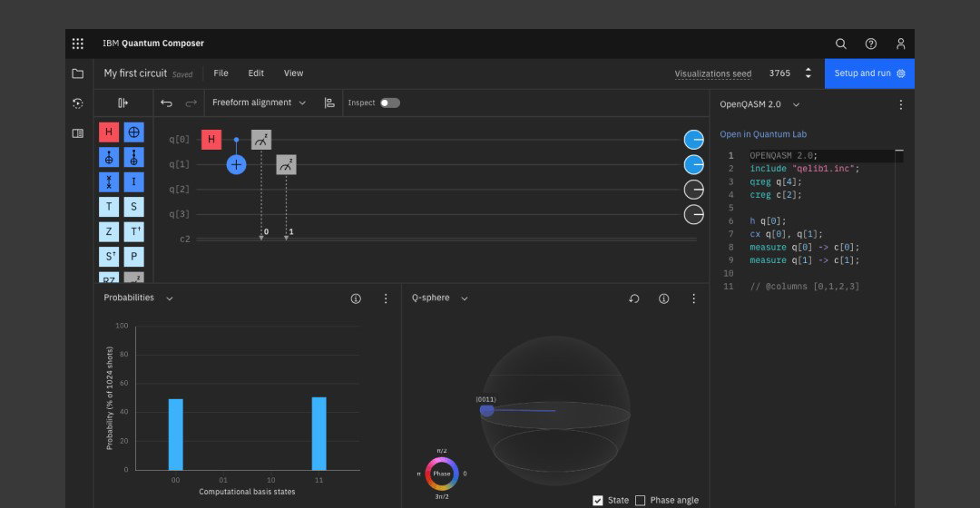
Task: Select the Hadamard H gate in the palette
Action: [109, 132]
